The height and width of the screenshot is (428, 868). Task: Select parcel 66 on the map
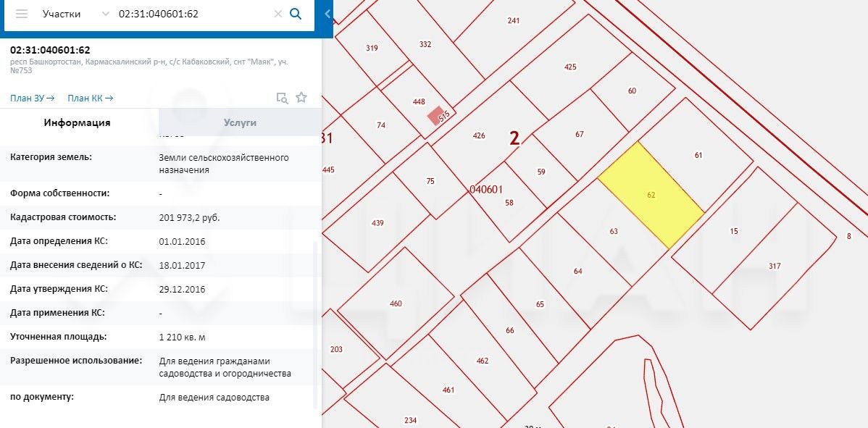pyautogui.click(x=509, y=330)
